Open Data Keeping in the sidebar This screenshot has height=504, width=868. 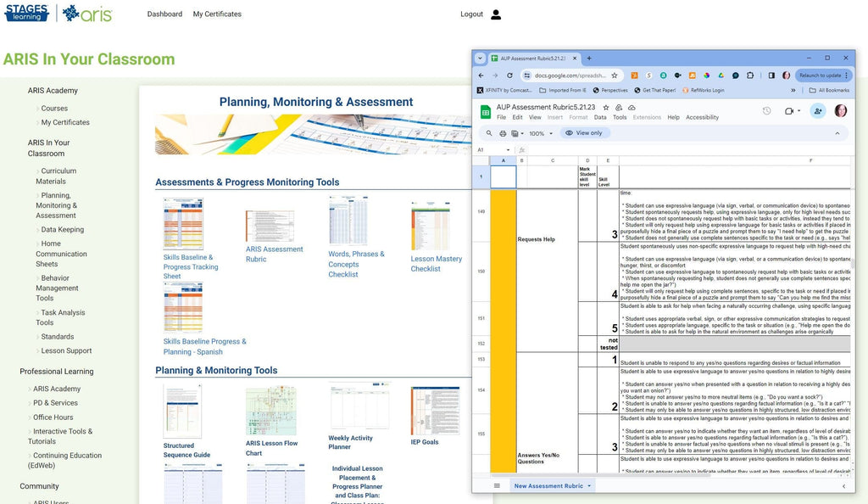coord(62,229)
